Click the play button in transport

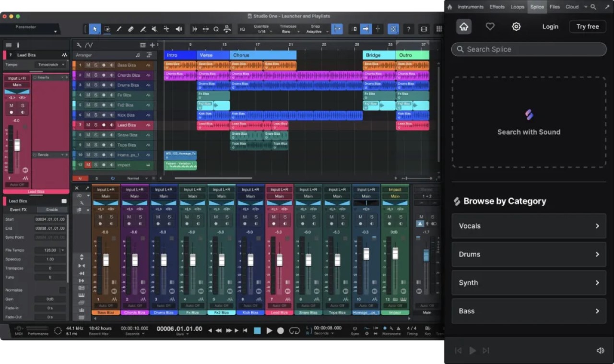click(x=269, y=330)
